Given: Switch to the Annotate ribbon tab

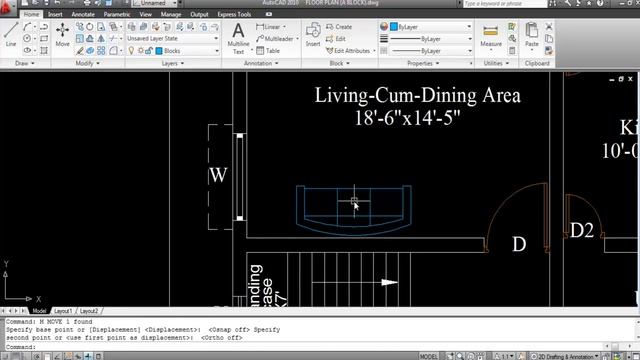Looking at the screenshot, I should (83, 14).
